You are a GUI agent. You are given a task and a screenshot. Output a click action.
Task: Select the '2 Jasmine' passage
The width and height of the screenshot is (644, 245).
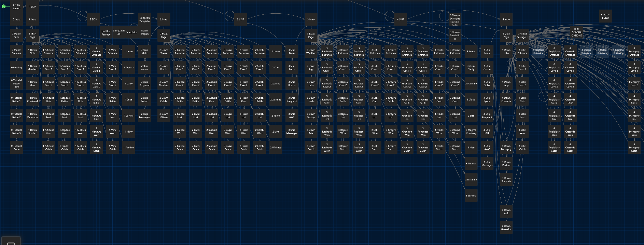[x=276, y=100]
